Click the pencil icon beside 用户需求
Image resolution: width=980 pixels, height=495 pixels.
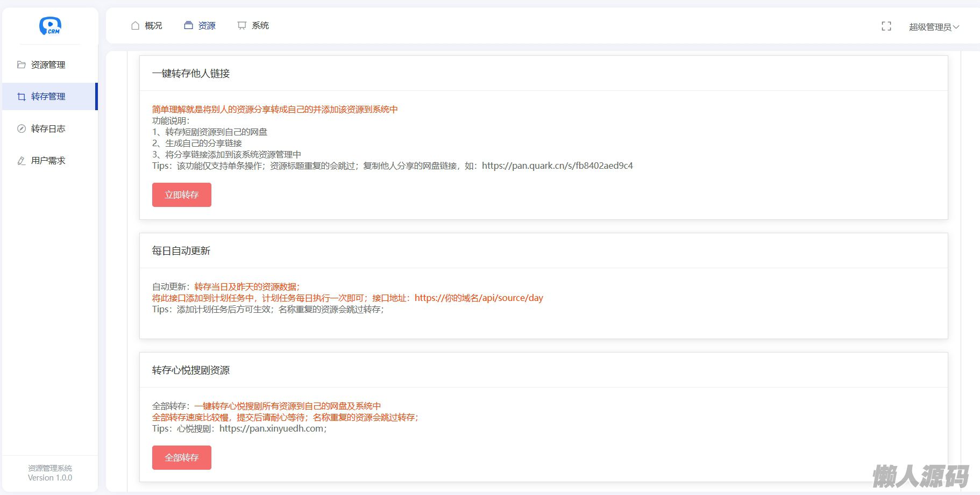click(x=22, y=161)
